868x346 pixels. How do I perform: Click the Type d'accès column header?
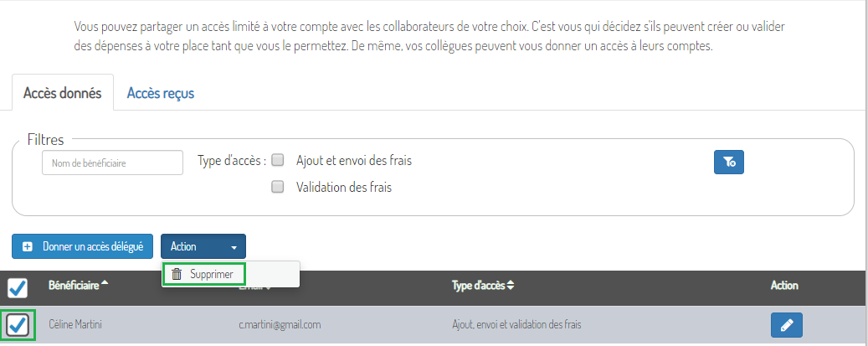(478, 286)
